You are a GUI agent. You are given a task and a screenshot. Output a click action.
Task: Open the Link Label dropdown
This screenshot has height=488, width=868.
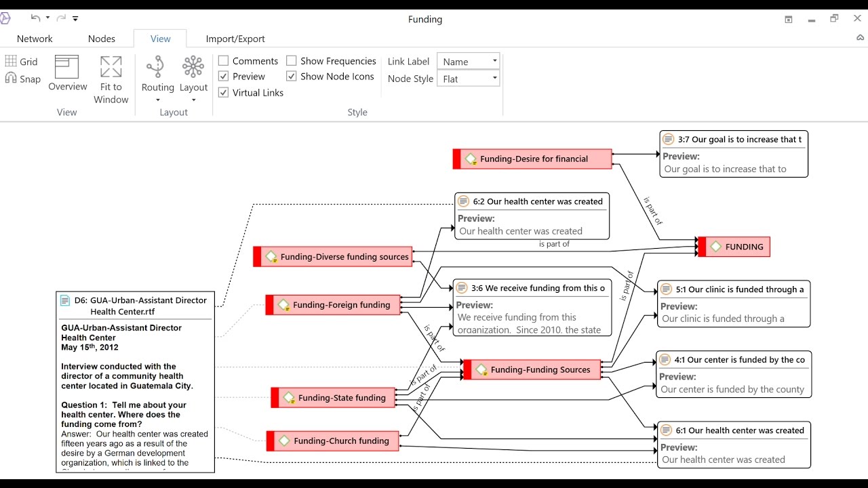click(x=469, y=62)
